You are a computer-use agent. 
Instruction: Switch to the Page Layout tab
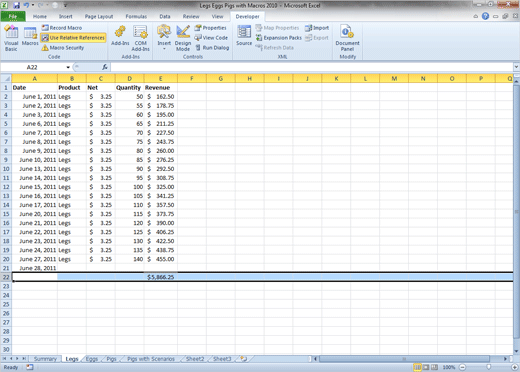tap(99, 16)
